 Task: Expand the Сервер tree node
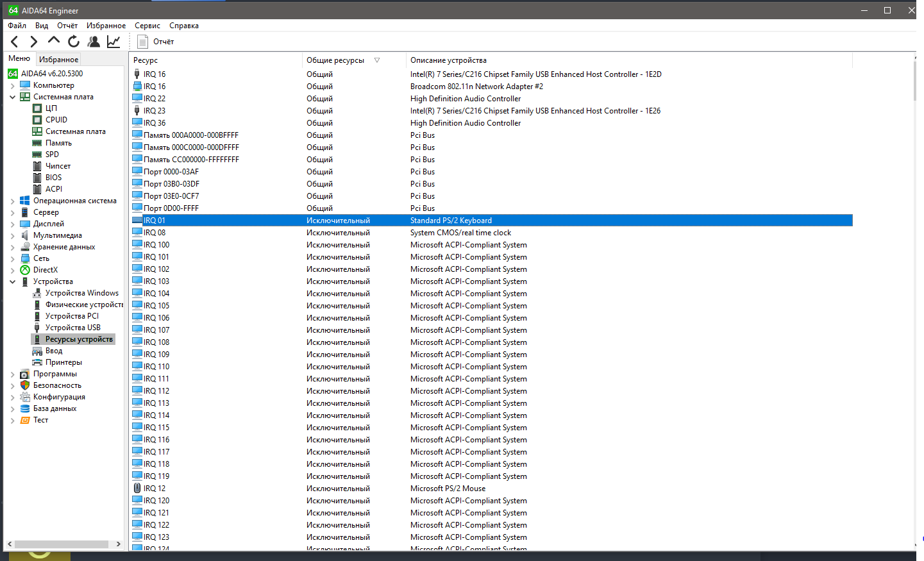click(12, 212)
